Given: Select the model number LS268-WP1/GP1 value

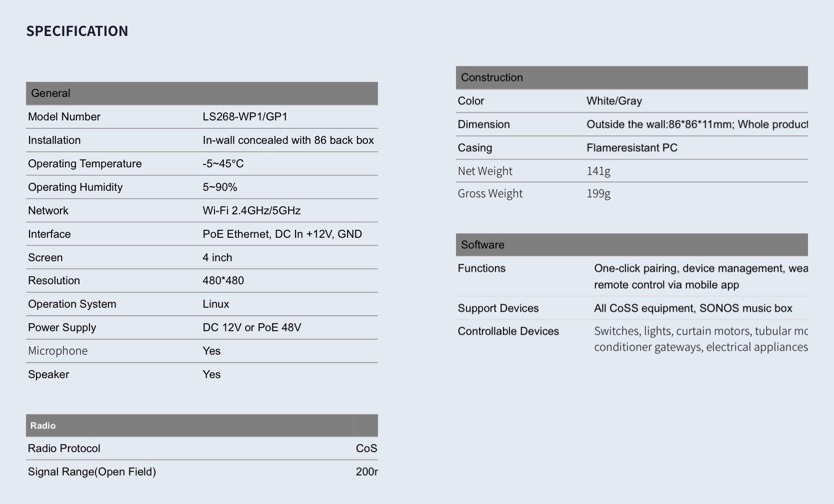Looking at the screenshot, I should click(244, 117).
